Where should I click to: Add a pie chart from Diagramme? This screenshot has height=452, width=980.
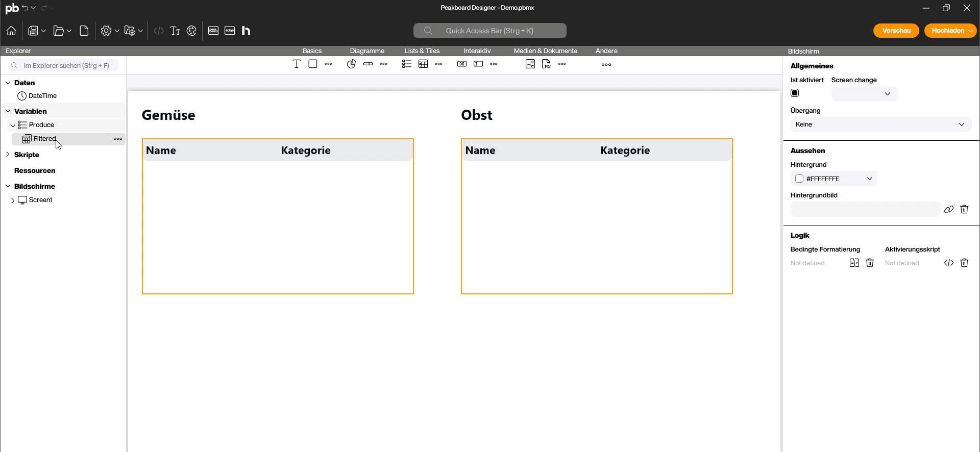[x=352, y=64]
